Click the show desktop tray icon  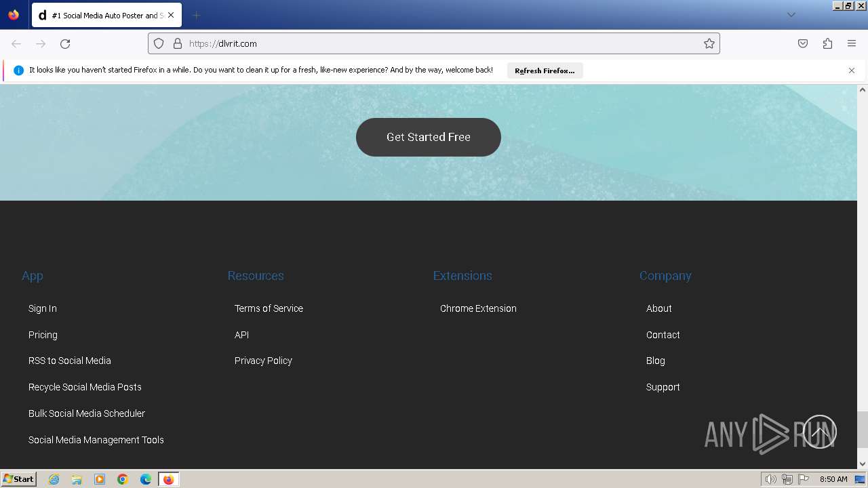(x=860, y=479)
